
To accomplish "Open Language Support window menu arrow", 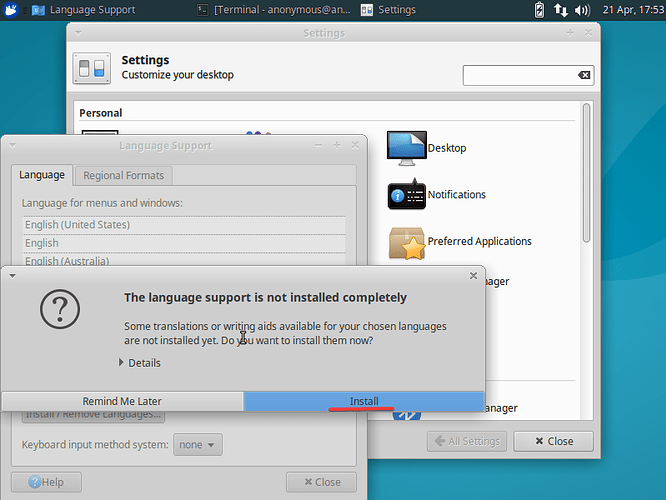I will [x=12, y=145].
